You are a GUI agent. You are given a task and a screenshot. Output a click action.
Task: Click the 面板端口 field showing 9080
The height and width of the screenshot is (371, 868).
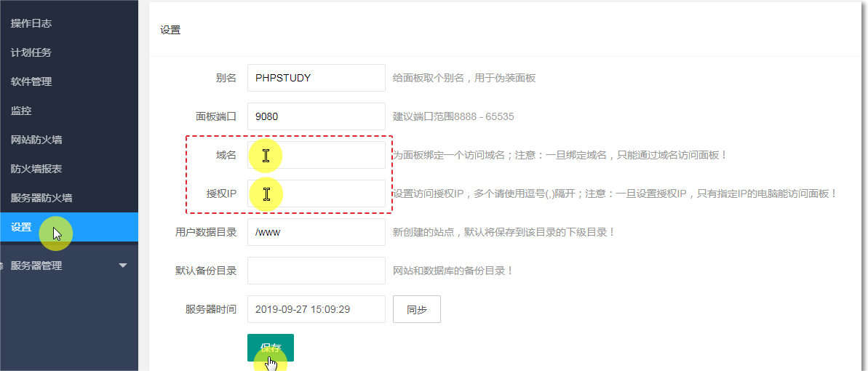coord(316,117)
